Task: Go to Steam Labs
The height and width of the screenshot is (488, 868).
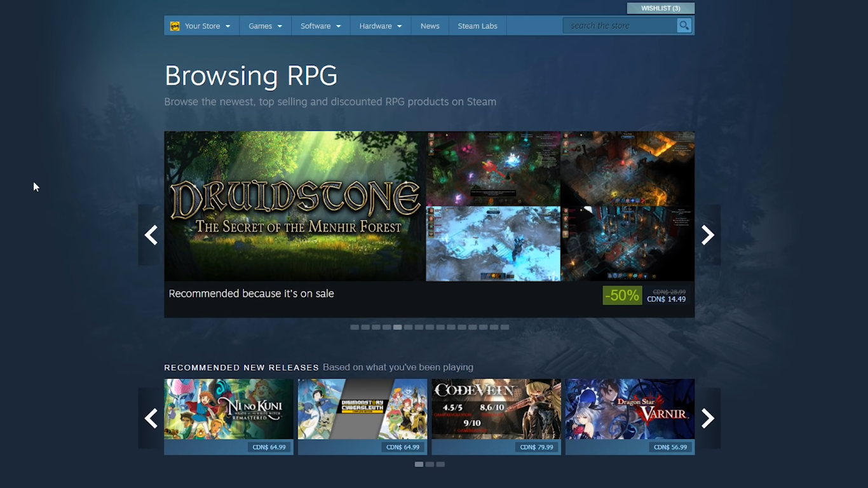Action: tap(477, 25)
